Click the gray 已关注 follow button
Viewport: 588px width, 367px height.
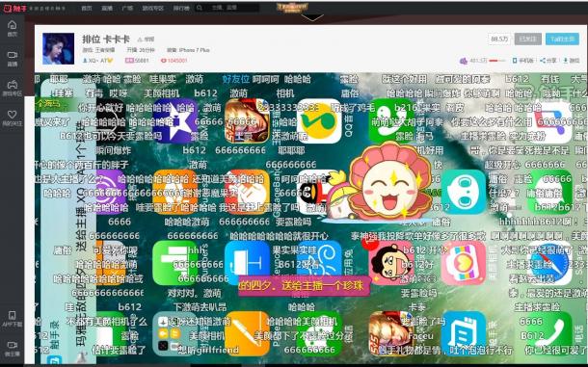(527, 39)
